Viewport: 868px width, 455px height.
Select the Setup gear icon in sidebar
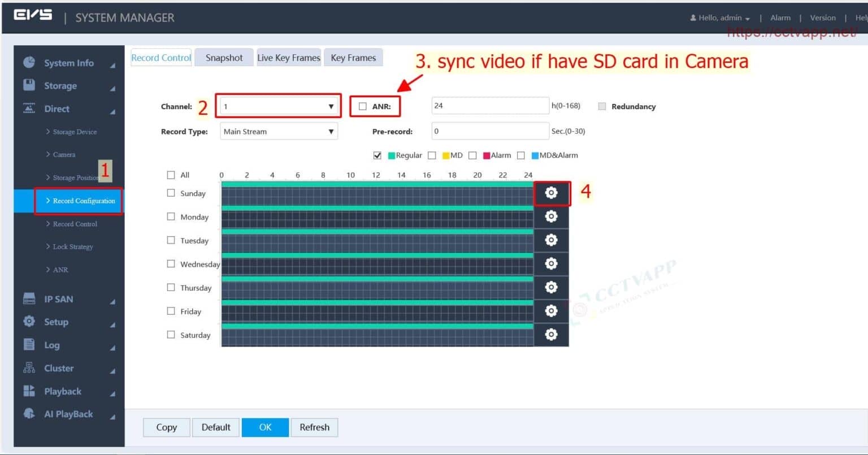[29, 321]
